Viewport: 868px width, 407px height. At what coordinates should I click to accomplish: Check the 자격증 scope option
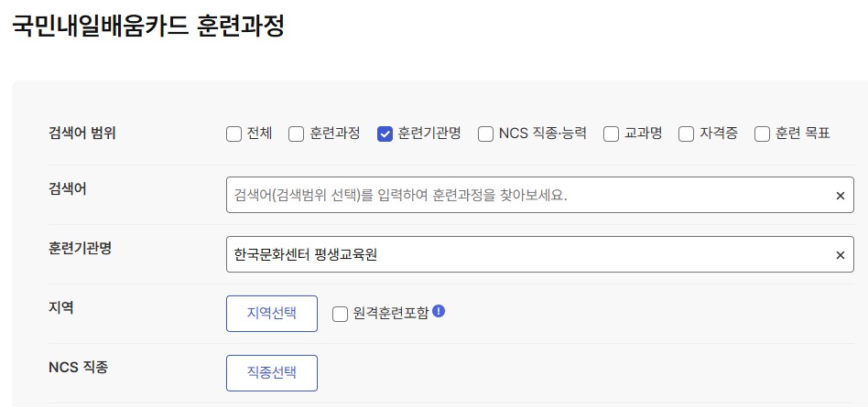coord(686,134)
